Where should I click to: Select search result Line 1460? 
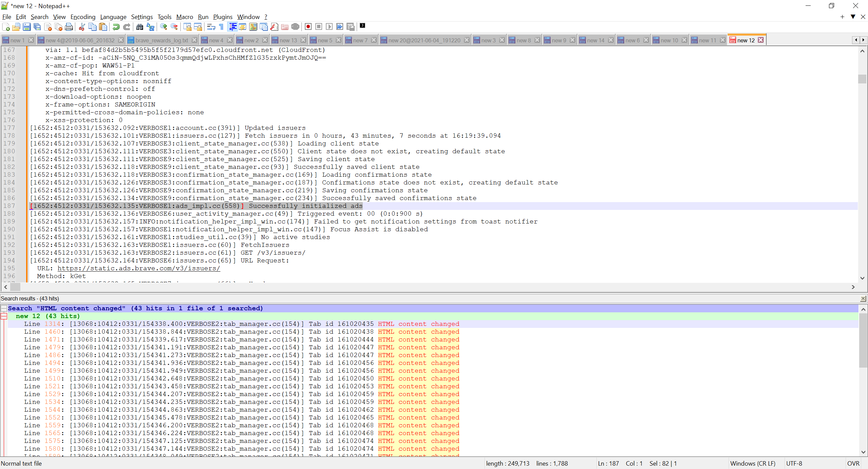tap(433, 332)
